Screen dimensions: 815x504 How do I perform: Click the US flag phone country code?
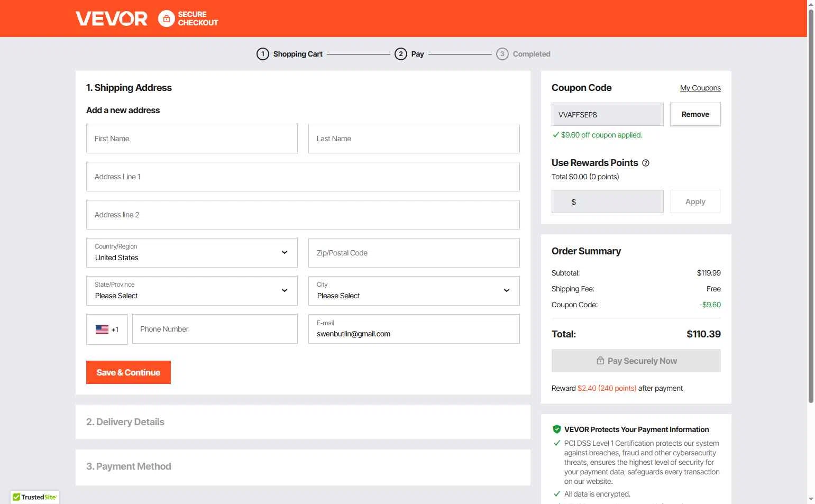click(x=107, y=329)
